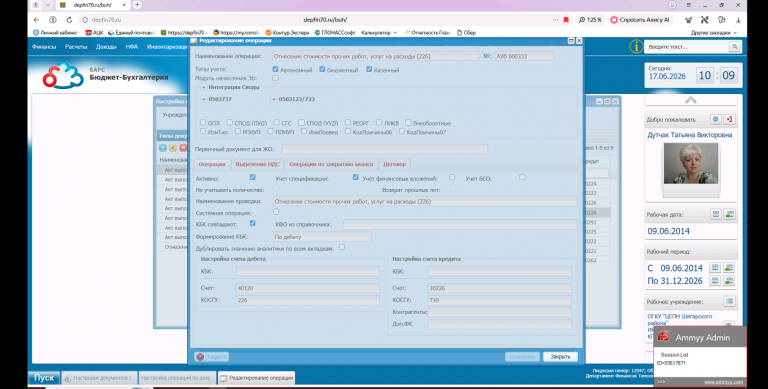Click green reset icon for period start 09.06.2014
Image resolution: width=768 pixels, height=389 pixels.
coord(729,267)
